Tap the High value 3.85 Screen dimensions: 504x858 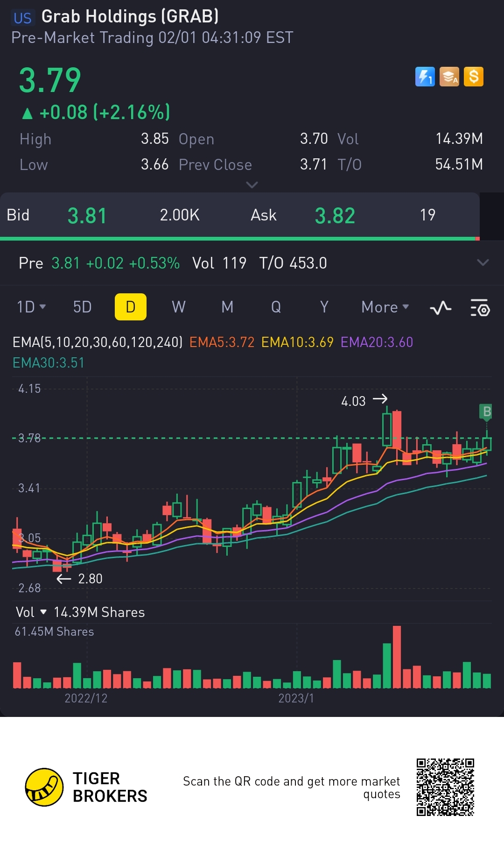point(154,139)
